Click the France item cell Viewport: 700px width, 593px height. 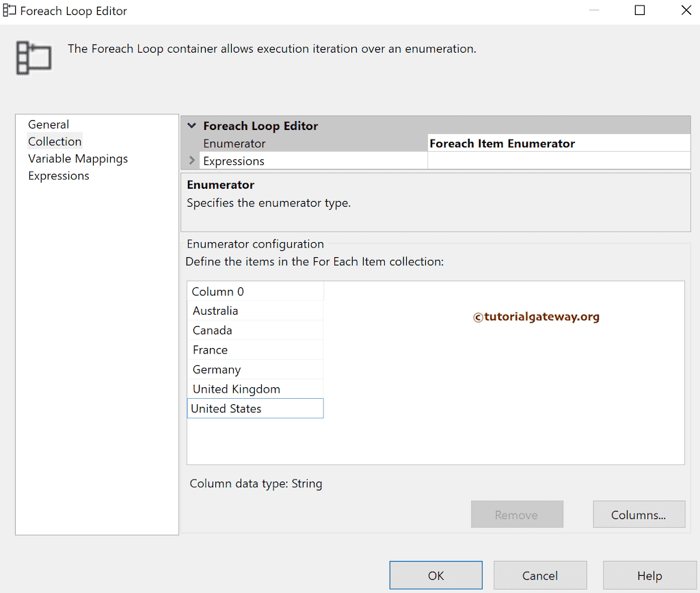[x=254, y=350]
